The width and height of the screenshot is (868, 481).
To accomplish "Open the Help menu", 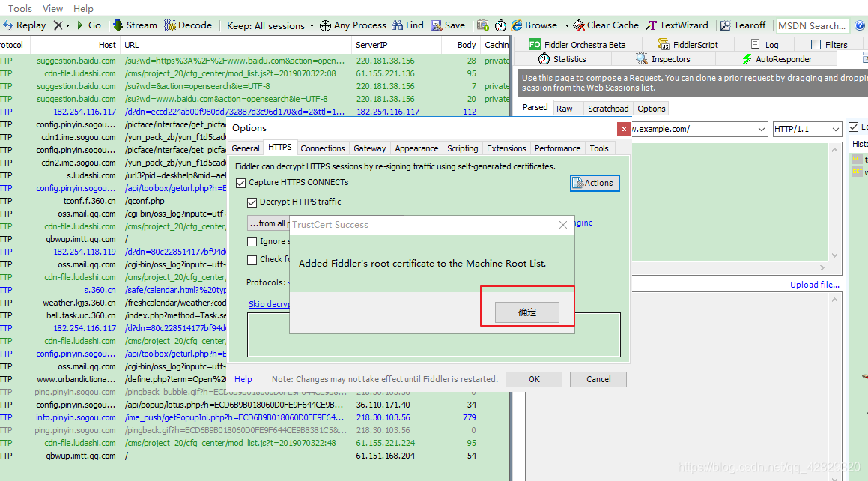I will click(84, 9).
